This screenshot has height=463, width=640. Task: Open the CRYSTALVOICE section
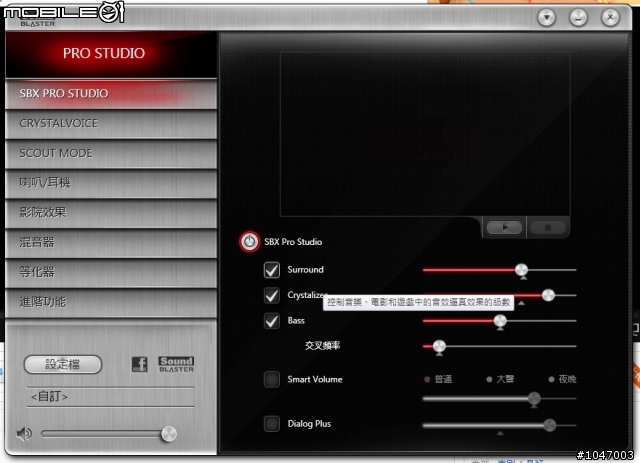coord(111,124)
